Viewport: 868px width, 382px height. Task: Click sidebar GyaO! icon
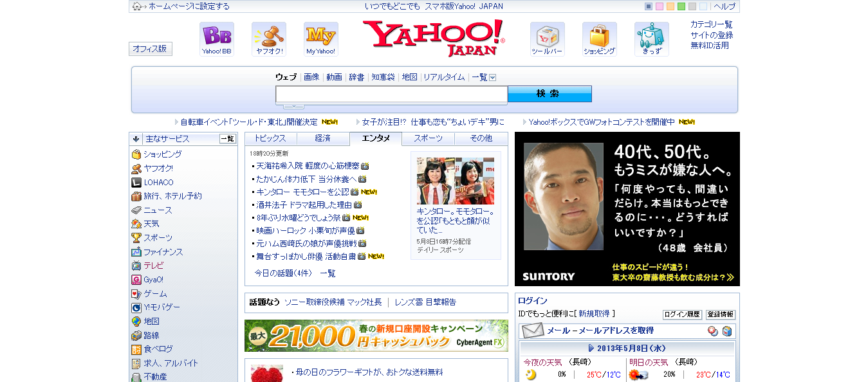[136, 280]
